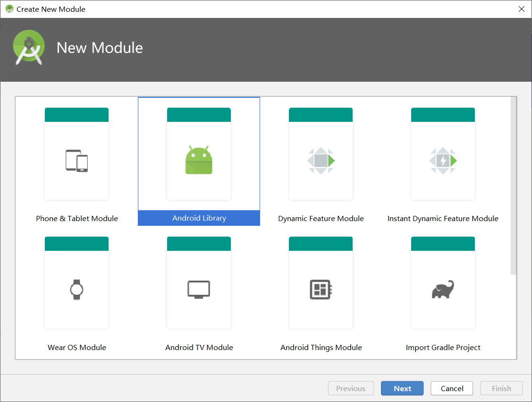Click the highlighted Android Library label

199,218
